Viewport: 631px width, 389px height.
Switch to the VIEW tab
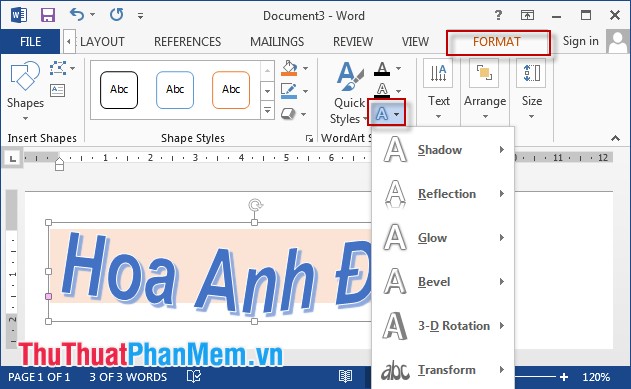(x=415, y=41)
